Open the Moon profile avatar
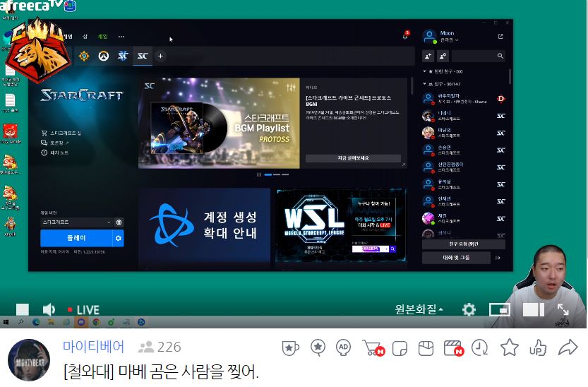 [x=429, y=37]
